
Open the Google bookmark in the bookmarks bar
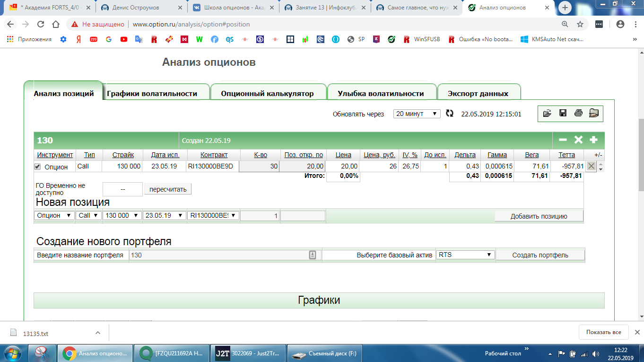(109, 39)
